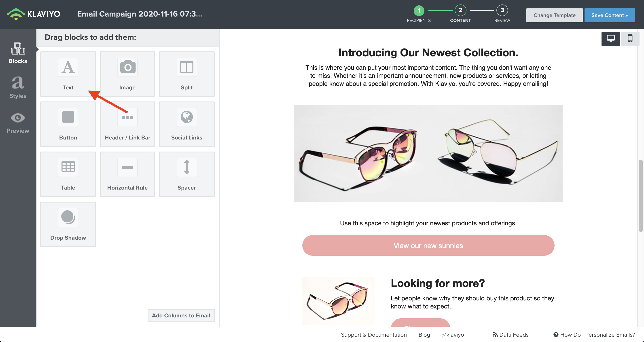The width and height of the screenshot is (644, 342).
Task: Pick the Image block camera icon
Action: 127,67
